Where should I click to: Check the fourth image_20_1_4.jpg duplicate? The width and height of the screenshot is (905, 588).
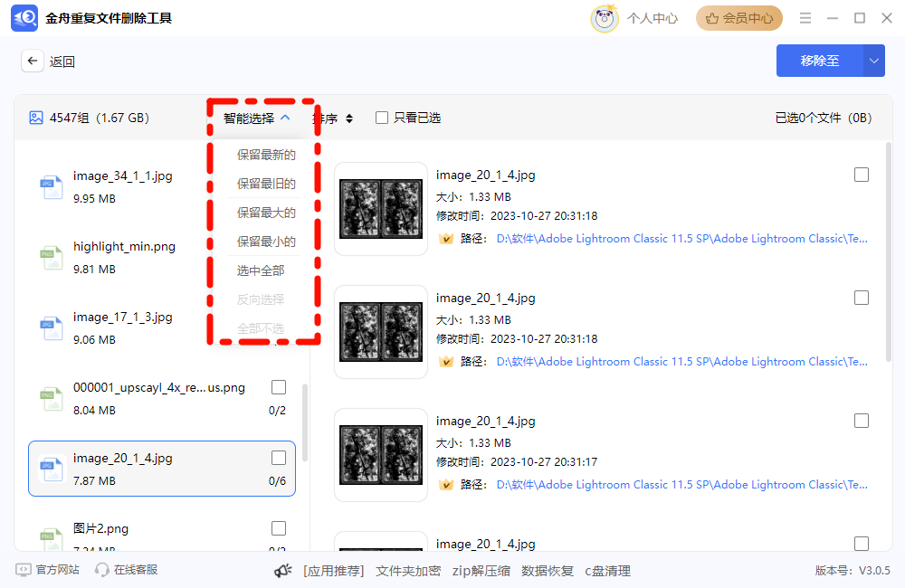tap(862, 544)
